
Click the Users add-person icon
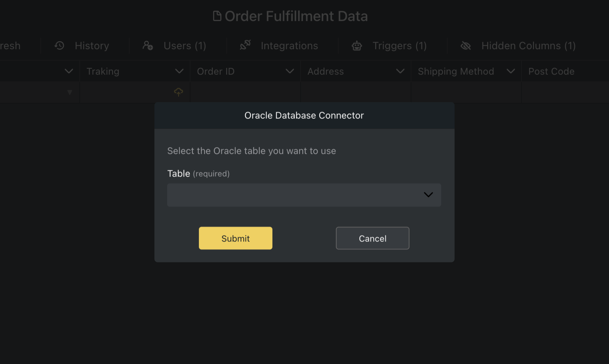[148, 46]
